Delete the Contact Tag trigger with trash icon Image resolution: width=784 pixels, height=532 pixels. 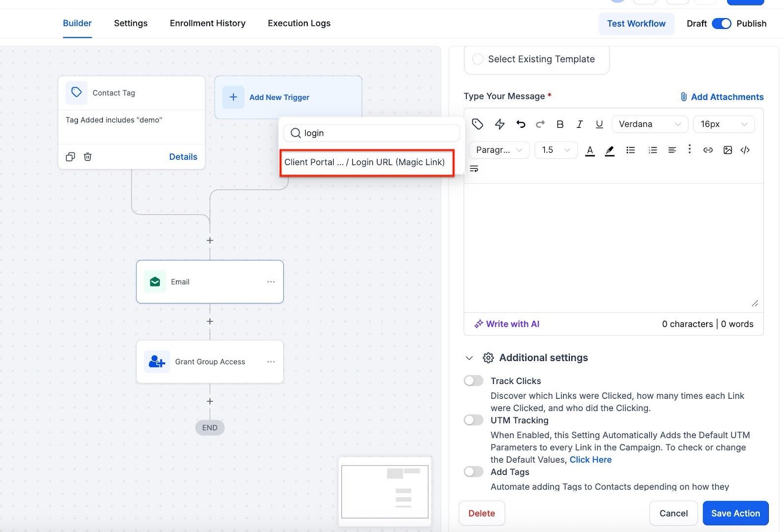tap(88, 157)
